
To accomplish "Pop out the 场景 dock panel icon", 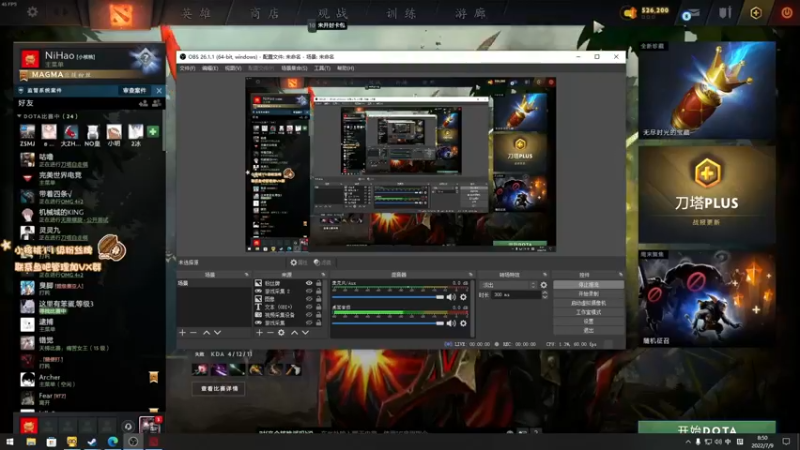I will tap(246, 275).
